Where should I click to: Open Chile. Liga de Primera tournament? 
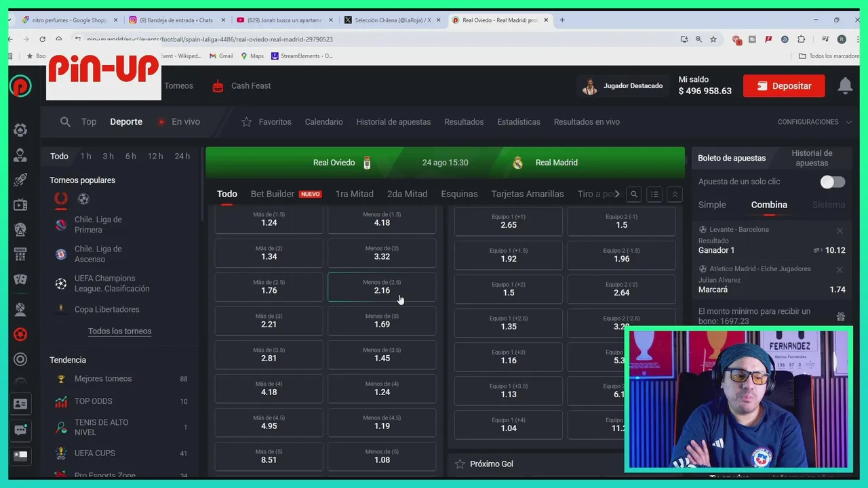tap(98, 225)
